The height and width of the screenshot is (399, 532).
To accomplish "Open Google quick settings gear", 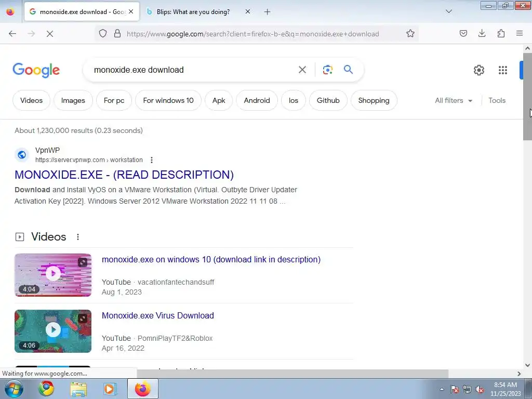I will [x=478, y=70].
